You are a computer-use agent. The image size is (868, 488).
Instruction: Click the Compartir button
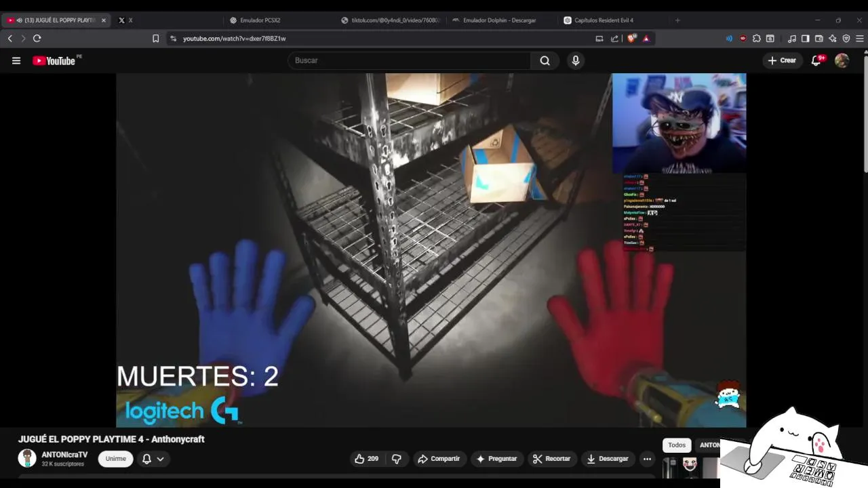tap(439, 459)
